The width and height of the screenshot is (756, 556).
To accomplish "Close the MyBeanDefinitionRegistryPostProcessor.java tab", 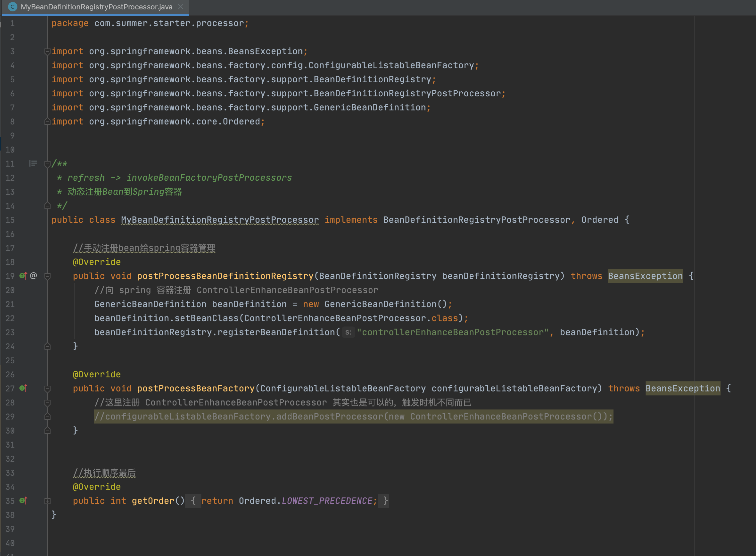I will point(181,7).
